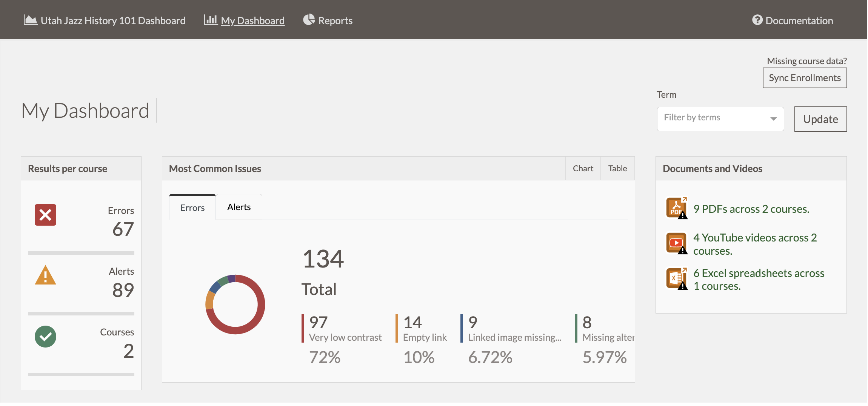This screenshot has height=406, width=868.
Task: Click the Linked image missing label
Action: pos(514,338)
